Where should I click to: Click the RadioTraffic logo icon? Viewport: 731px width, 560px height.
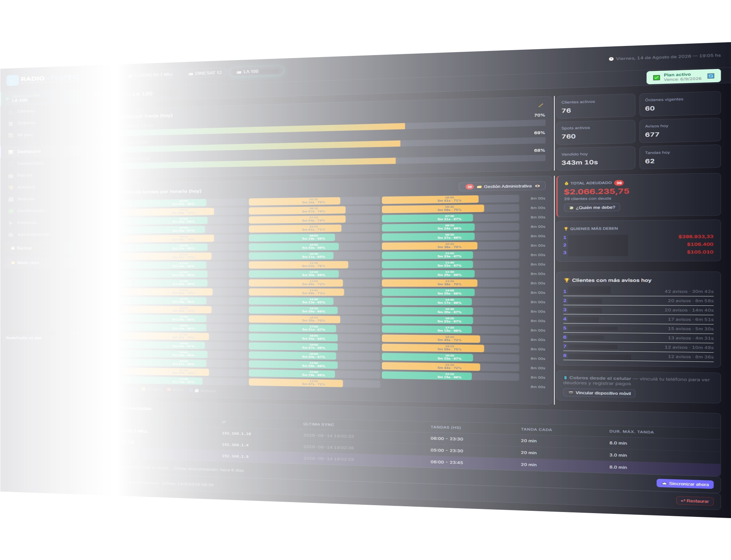pyautogui.click(x=13, y=80)
